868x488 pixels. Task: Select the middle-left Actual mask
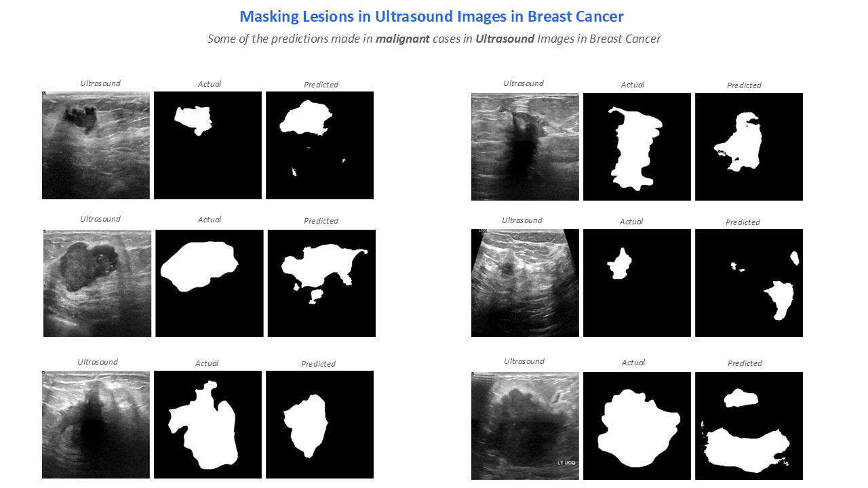pos(209,283)
